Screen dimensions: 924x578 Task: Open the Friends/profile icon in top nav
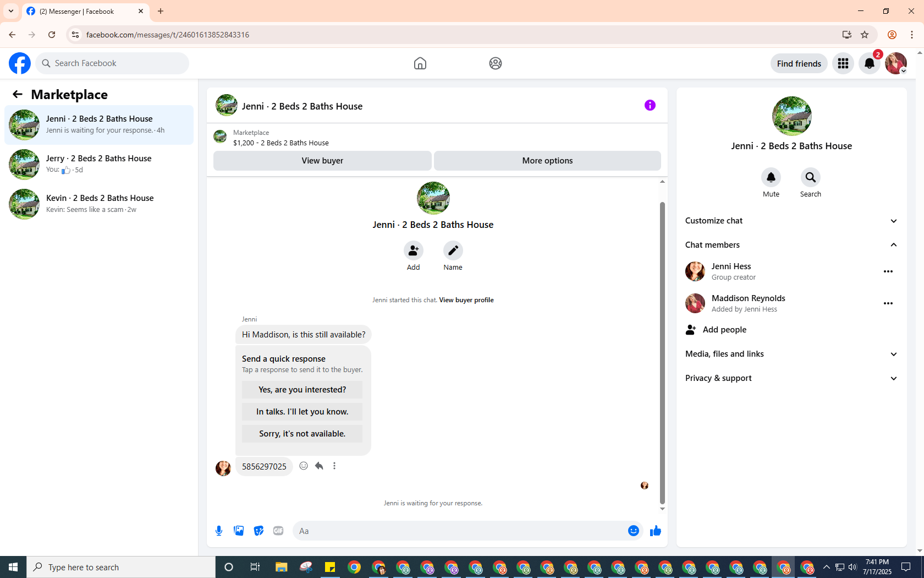(x=496, y=63)
